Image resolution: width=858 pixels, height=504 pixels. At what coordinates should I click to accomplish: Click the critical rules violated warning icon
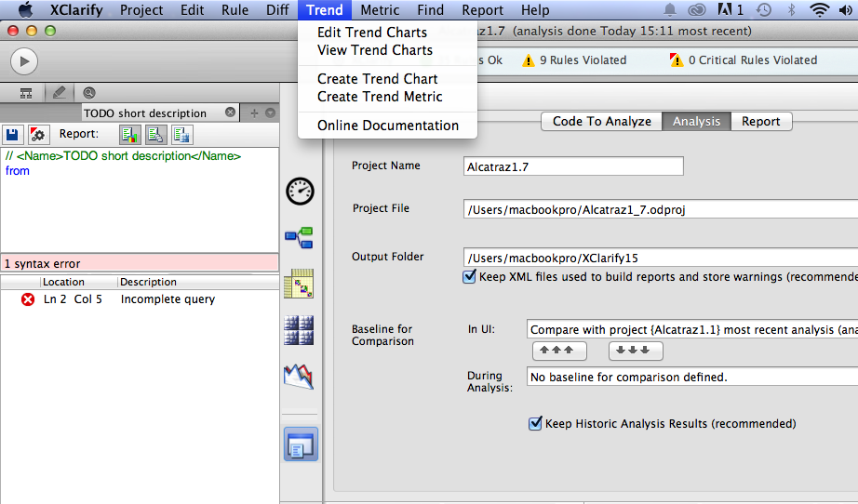677,60
